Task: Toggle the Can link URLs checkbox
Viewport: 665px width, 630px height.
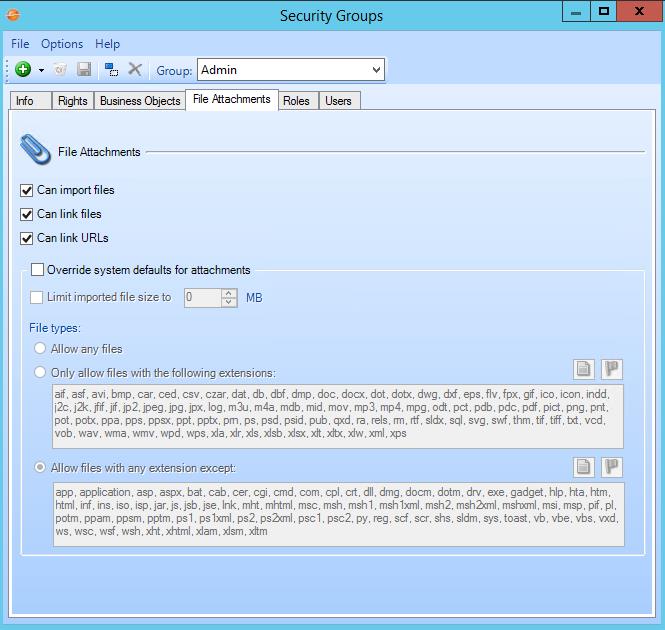Action: coord(27,238)
